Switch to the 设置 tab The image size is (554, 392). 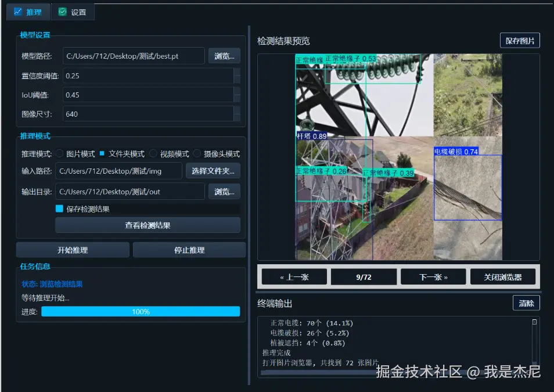(x=73, y=11)
